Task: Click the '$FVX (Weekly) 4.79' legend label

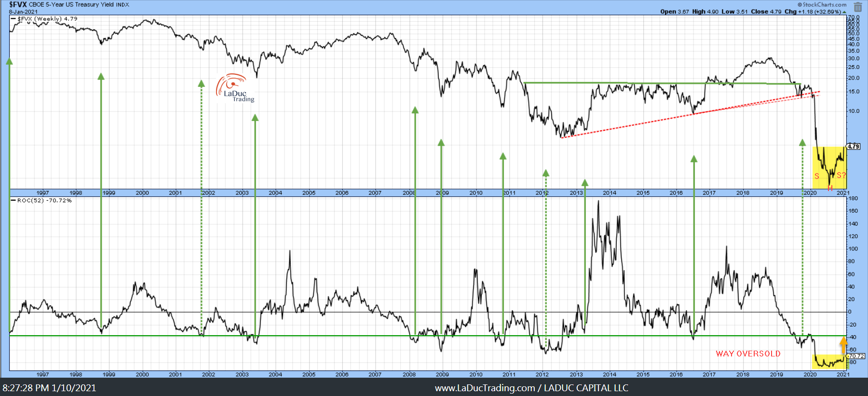Action: tap(47, 19)
